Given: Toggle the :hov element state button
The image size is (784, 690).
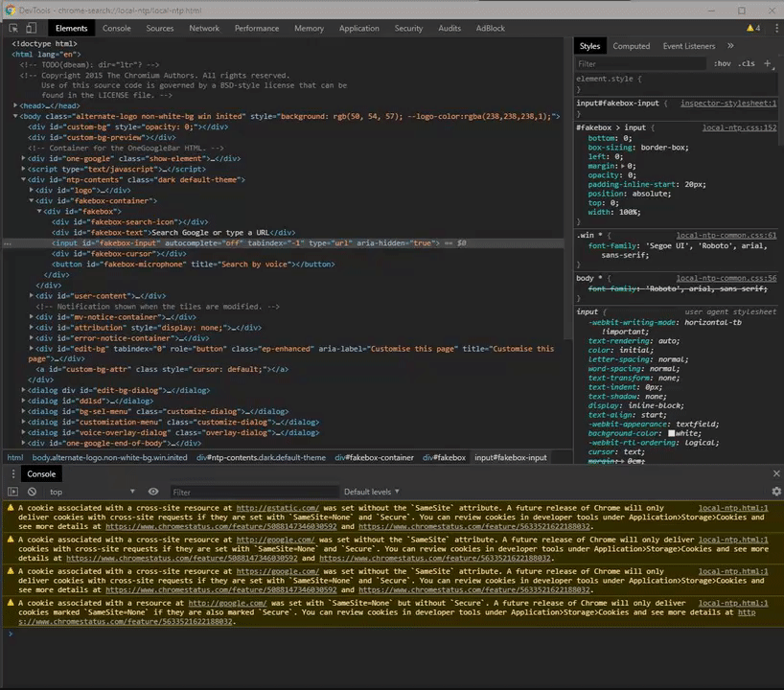Looking at the screenshot, I should 722,64.
